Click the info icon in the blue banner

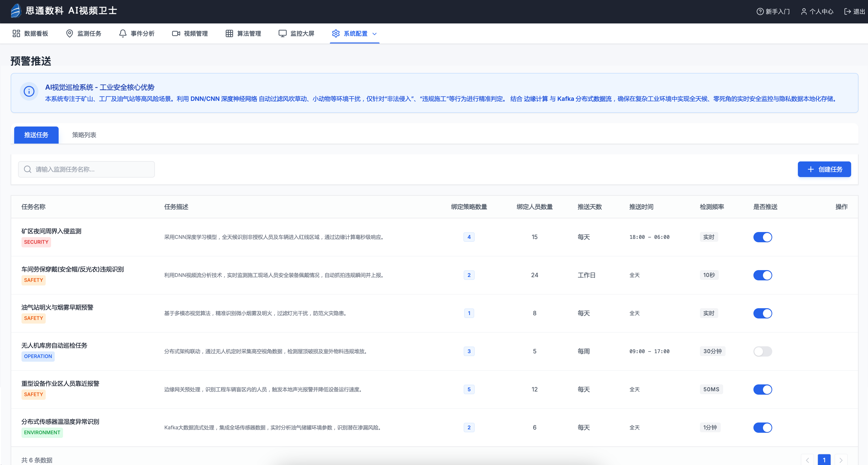coord(29,91)
